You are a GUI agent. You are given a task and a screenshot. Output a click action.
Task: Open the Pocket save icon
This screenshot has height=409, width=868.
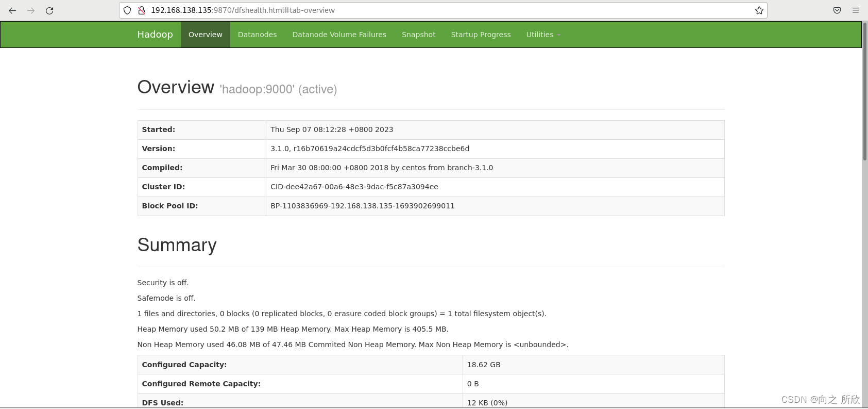(837, 10)
